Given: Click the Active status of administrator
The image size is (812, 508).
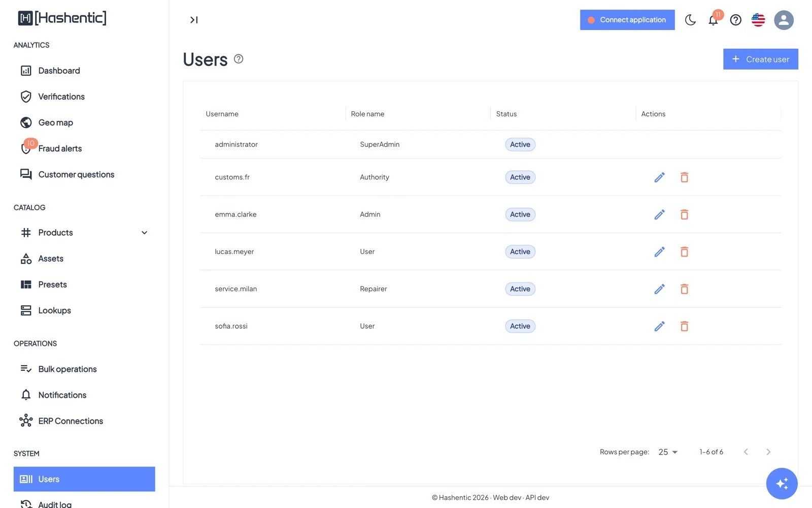Looking at the screenshot, I should tap(520, 144).
